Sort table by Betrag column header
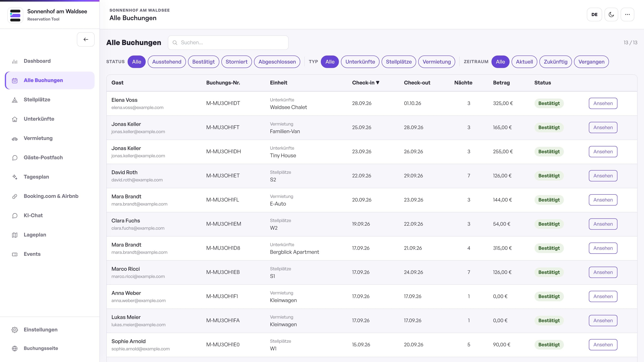The image size is (644, 362). tap(501, 83)
